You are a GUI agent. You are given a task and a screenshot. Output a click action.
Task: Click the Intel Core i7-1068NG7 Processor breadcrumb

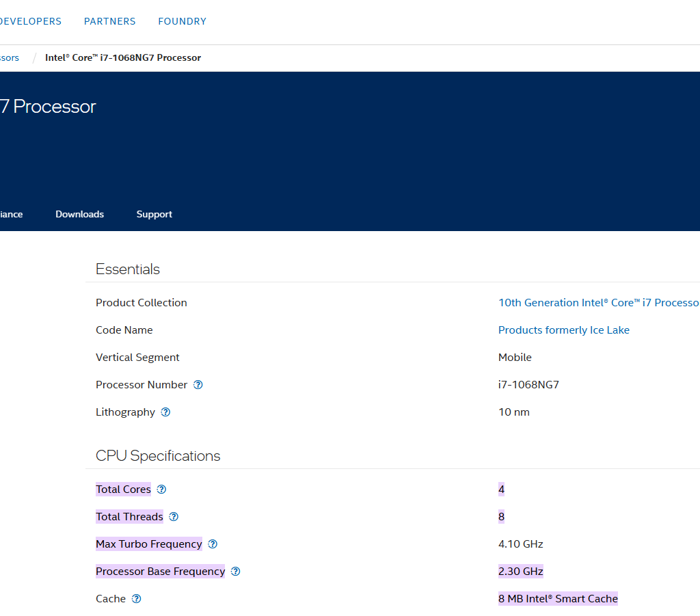[x=123, y=57]
